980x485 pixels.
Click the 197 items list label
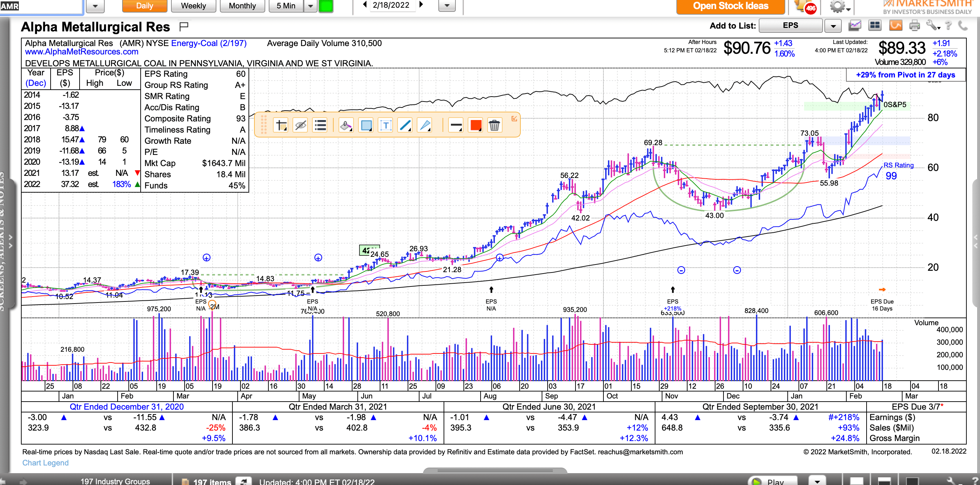[x=212, y=482]
